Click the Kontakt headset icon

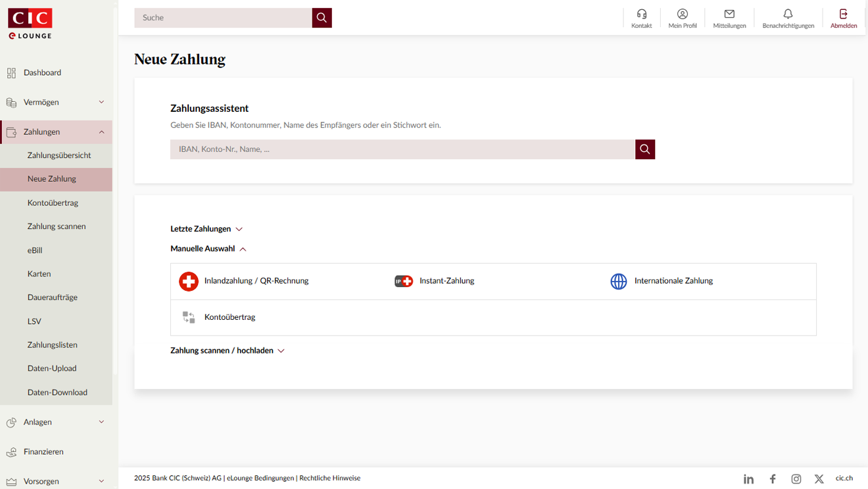click(641, 14)
